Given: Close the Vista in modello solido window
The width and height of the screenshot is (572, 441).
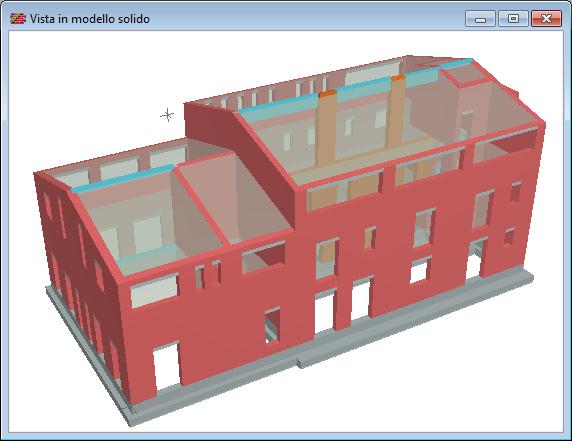Looking at the screenshot, I should tap(546, 19).
